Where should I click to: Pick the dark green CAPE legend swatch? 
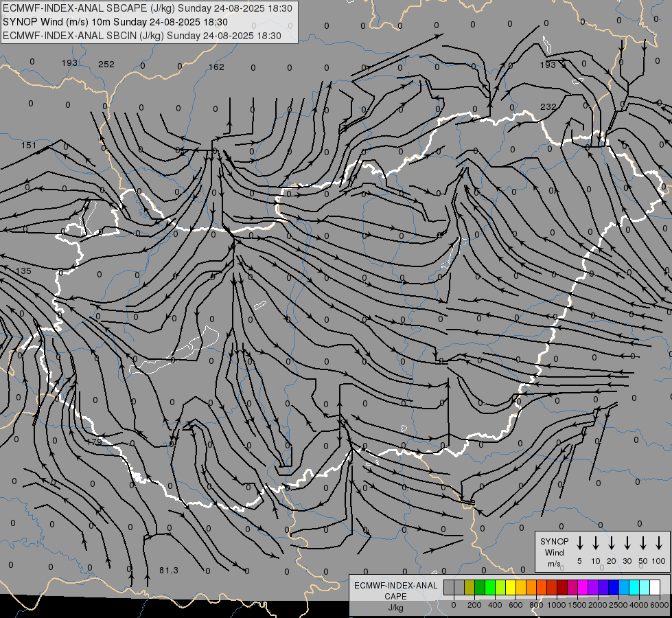click(480, 587)
